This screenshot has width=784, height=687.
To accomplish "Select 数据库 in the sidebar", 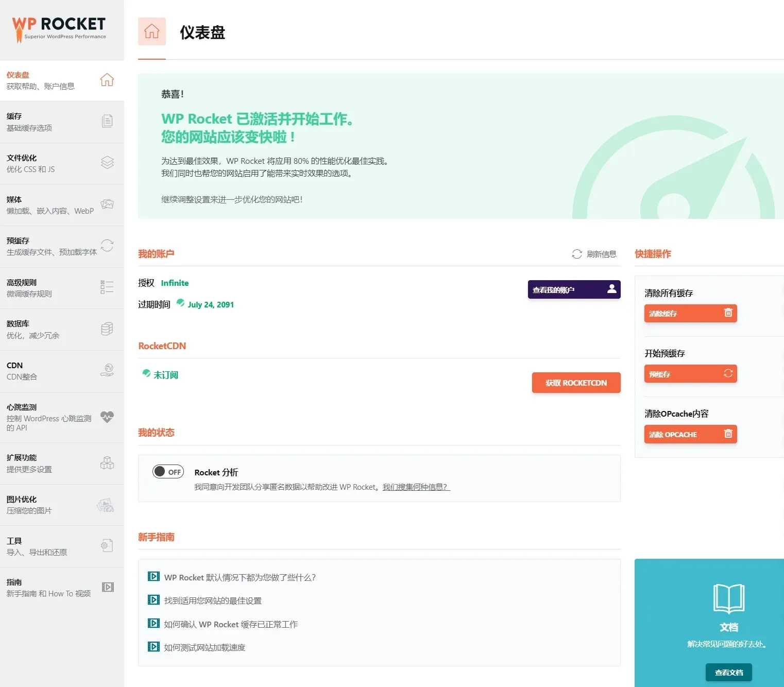I will pyautogui.click(x=62, y=330).
